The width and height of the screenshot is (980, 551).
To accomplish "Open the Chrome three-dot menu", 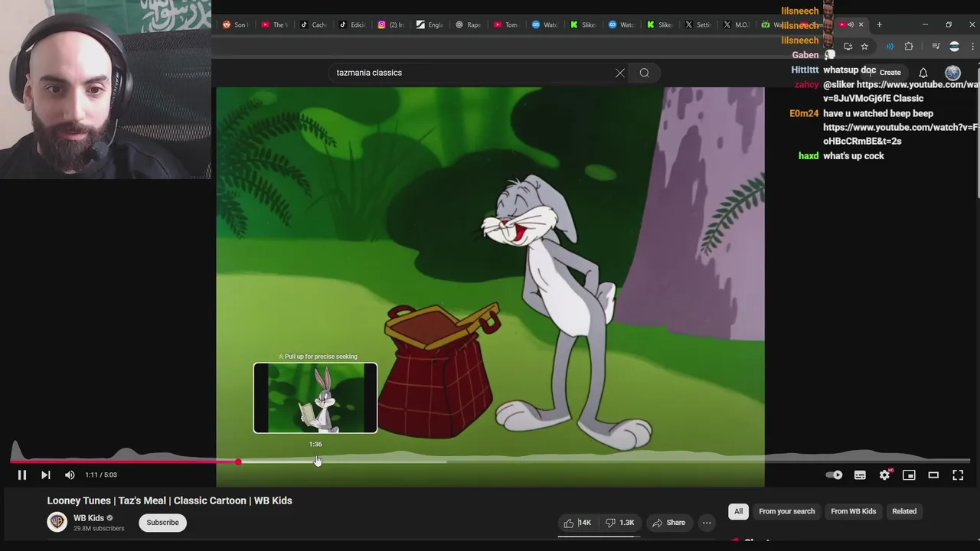I will [x=972, y=47].
